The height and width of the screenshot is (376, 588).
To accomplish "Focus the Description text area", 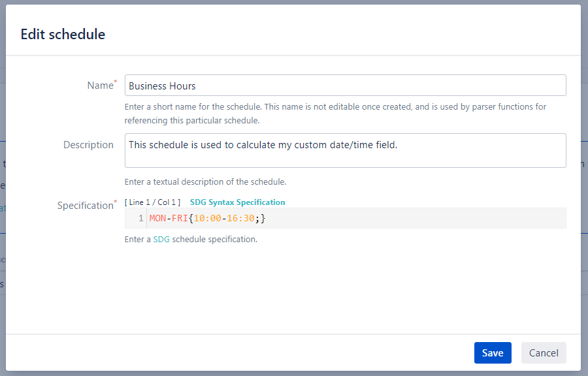I will point(345,150).
